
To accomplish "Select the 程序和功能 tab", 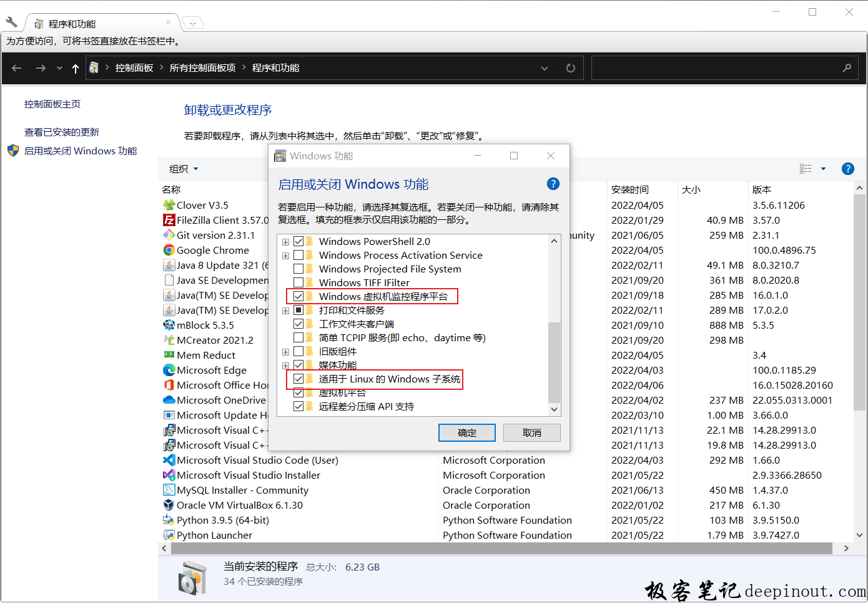I will pyautogui.click(x=103, y=24).
